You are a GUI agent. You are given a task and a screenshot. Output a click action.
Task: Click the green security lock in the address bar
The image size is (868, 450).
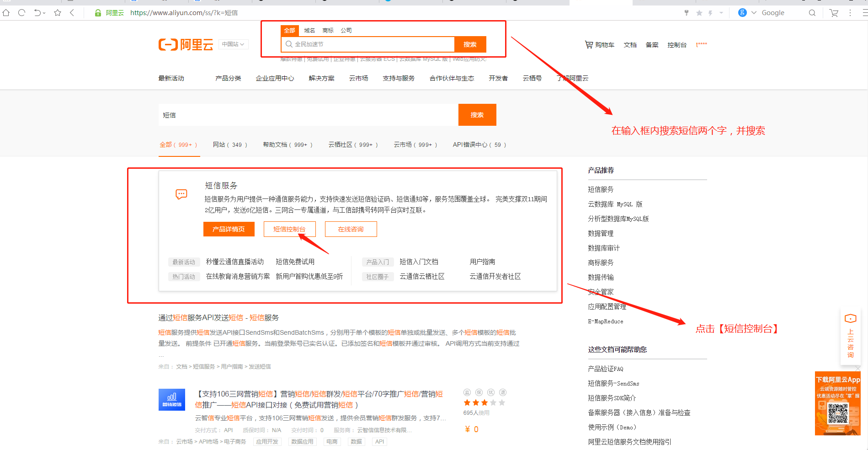(98, 13)
